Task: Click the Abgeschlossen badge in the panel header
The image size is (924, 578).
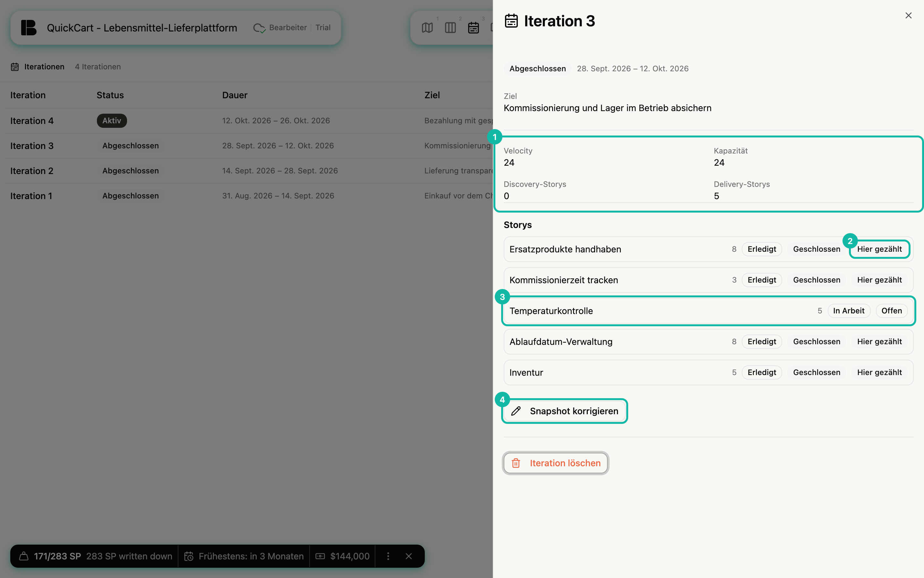Action: [538, 69]
